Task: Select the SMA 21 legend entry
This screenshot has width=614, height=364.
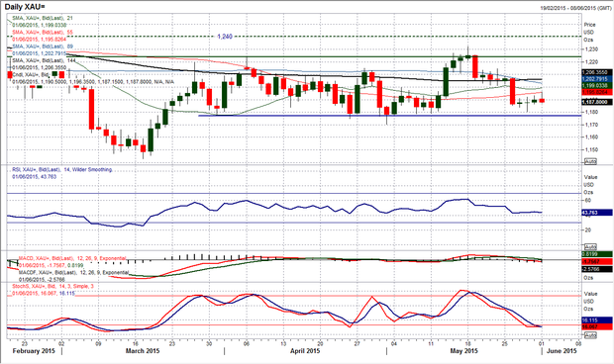Action: click(43, 18)
